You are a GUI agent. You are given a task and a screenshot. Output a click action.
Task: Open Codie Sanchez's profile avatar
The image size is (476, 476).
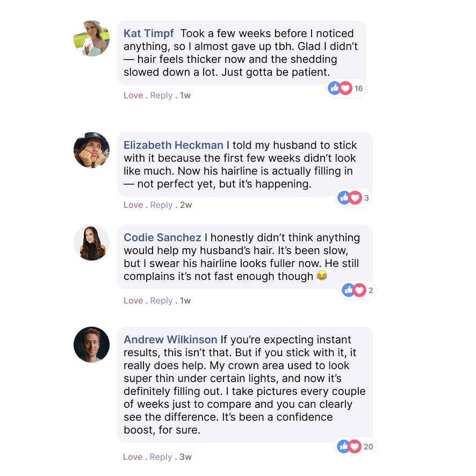[x=91, y=243]
